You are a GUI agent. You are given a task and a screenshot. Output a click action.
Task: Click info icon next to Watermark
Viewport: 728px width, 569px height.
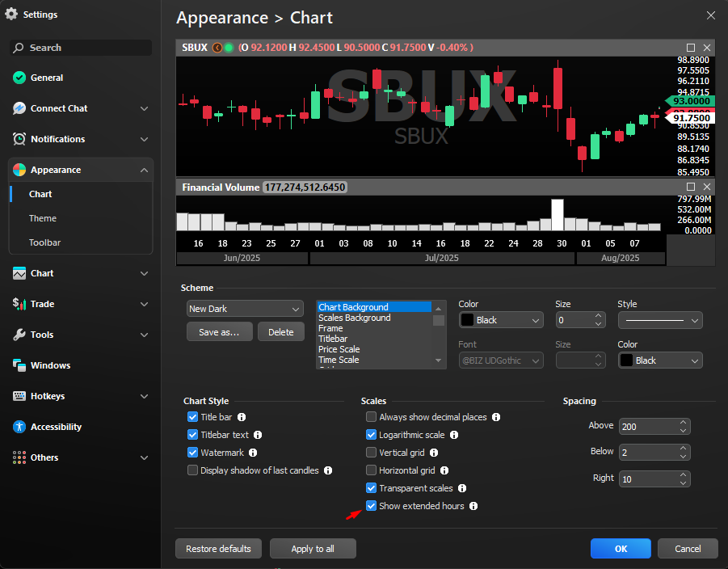253,453
